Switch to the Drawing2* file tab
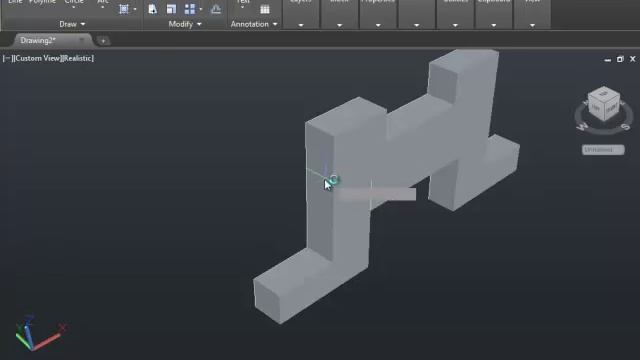640x360 pixels. [38, 40]
